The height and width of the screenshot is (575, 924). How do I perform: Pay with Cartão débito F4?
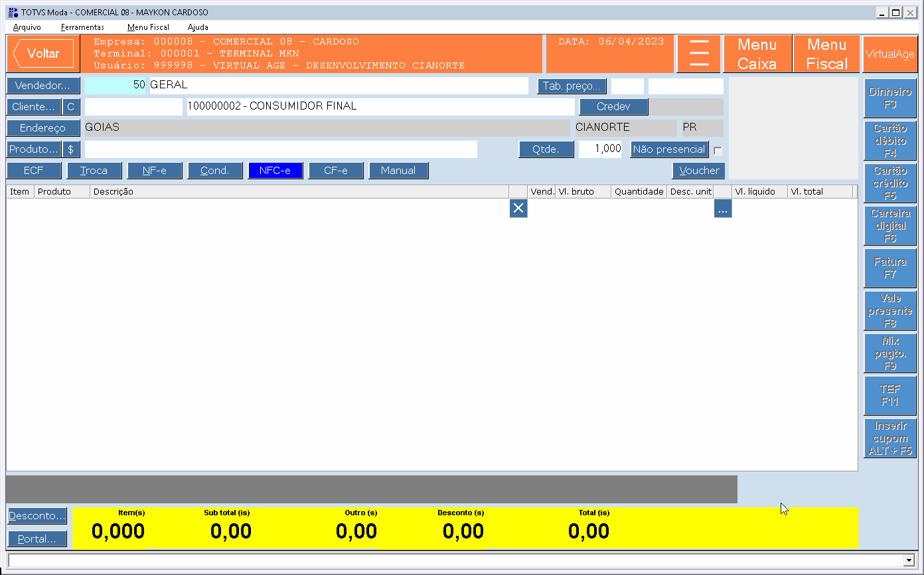pos(890,140)
